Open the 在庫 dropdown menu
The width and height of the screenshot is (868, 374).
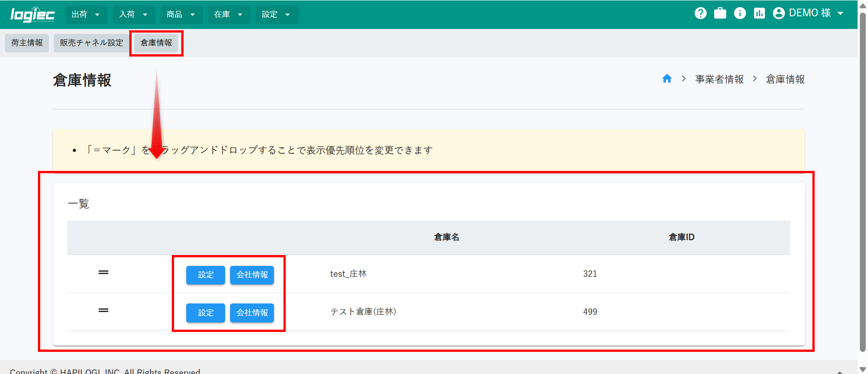tap(228, 14)
